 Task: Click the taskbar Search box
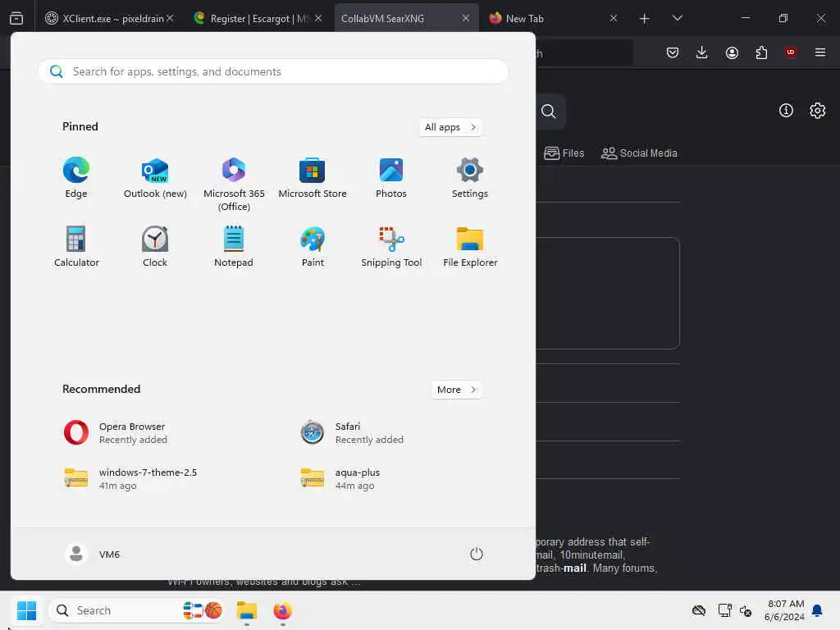tap(137, 610)
